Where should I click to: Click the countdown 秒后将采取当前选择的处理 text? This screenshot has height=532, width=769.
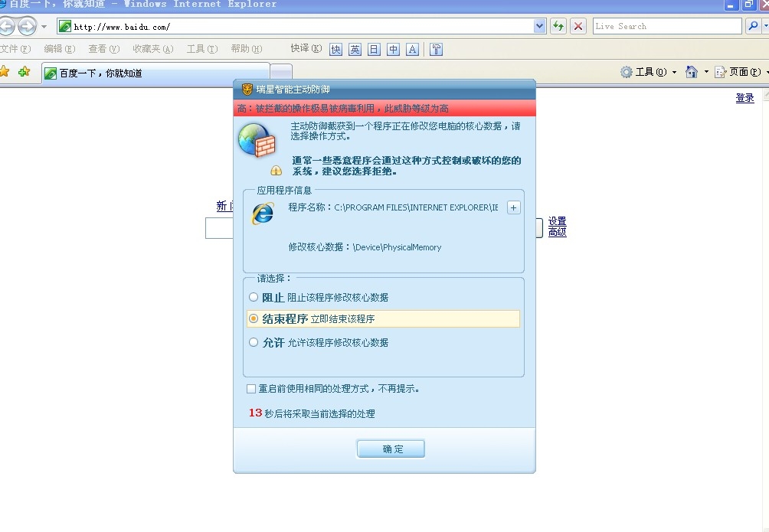point(319,414)
